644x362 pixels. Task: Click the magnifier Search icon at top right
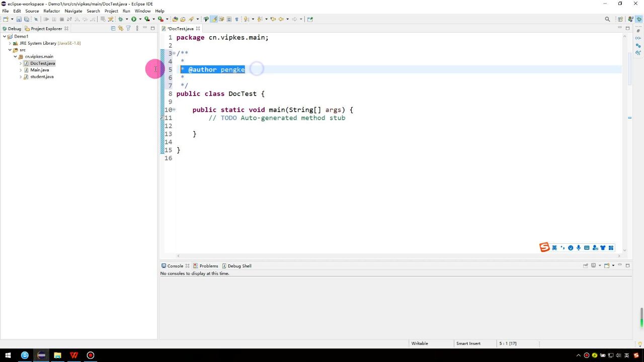point(607,19)
